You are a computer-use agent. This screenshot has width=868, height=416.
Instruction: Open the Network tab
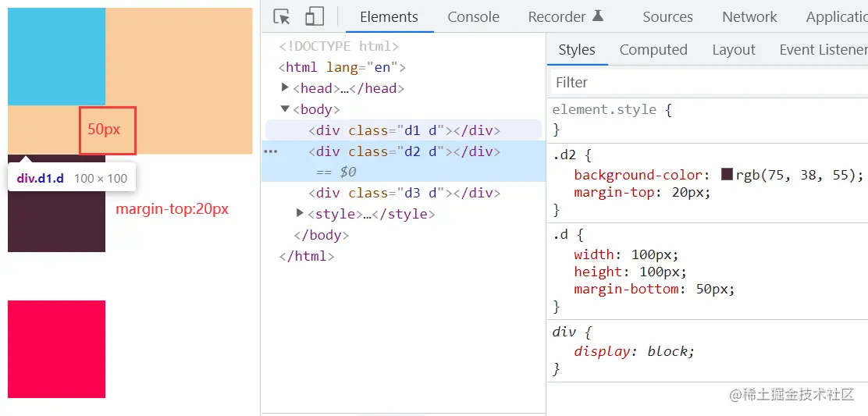[749, 17]
